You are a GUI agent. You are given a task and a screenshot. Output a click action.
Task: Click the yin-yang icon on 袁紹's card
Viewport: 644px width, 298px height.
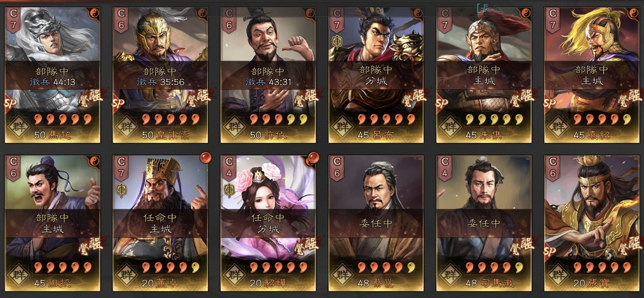(x=633, y=12)
